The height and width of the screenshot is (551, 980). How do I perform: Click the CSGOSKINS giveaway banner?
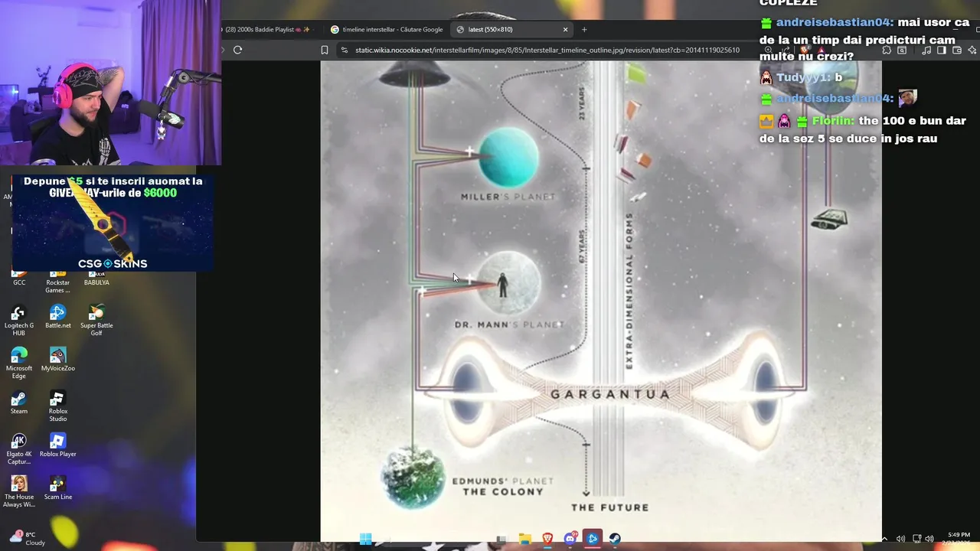(113, 222)
